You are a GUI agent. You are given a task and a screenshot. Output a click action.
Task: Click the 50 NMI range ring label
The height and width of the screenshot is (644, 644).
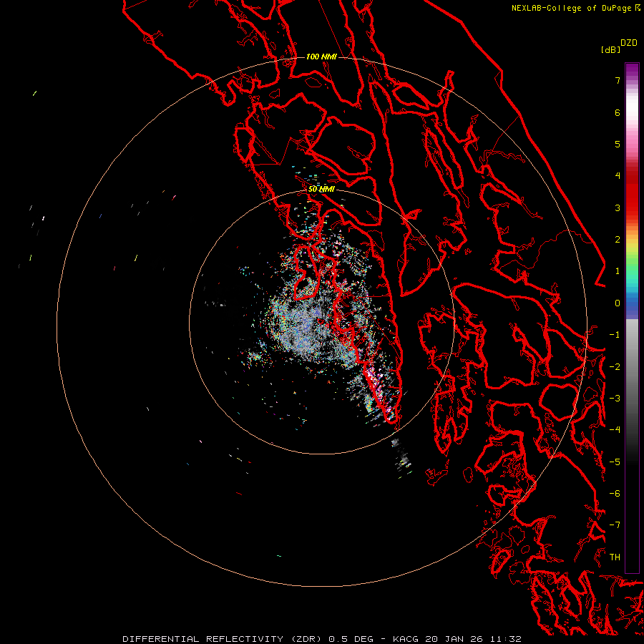click(x=321, y=189)
